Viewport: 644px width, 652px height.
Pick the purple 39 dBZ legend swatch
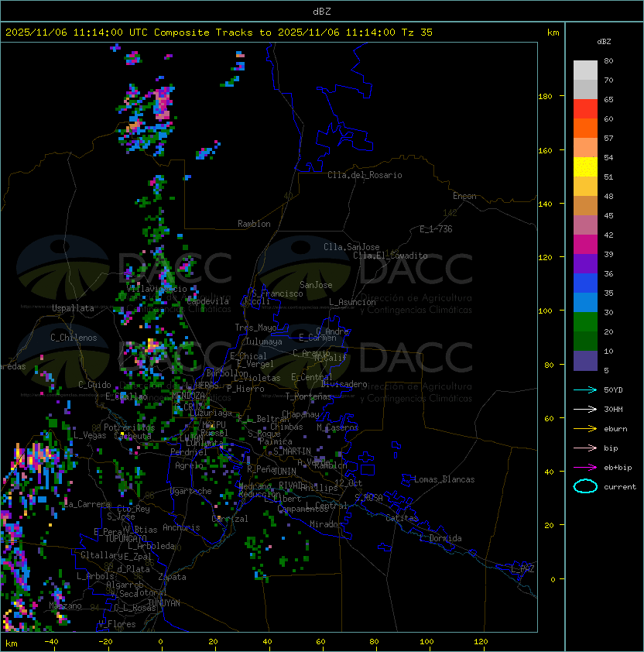pyautogui.click(x=585, y=263)
